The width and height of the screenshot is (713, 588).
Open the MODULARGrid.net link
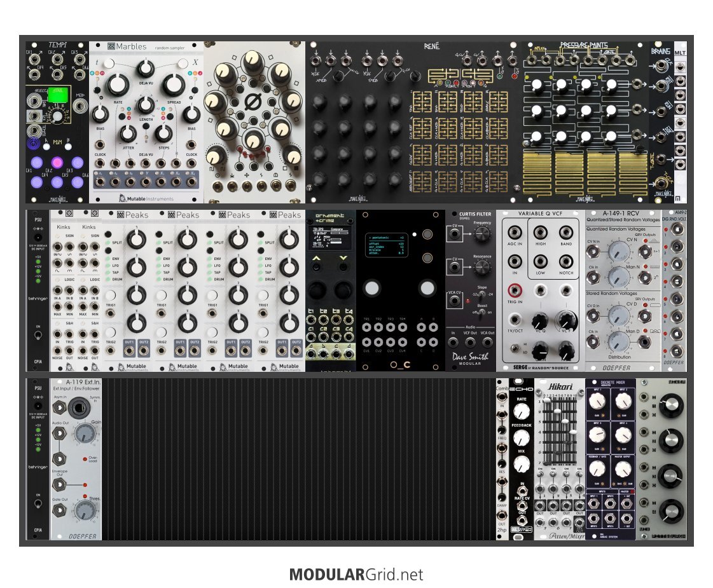pos(356,575)
